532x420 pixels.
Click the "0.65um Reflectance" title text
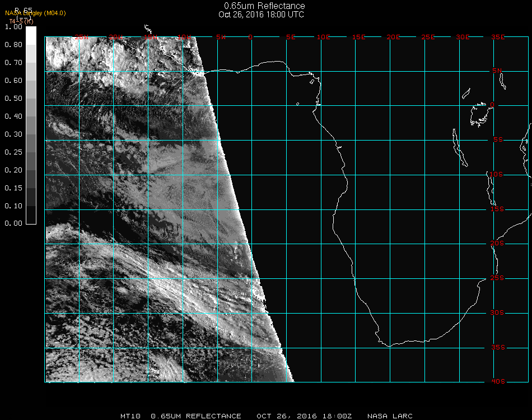pos(264,6)
